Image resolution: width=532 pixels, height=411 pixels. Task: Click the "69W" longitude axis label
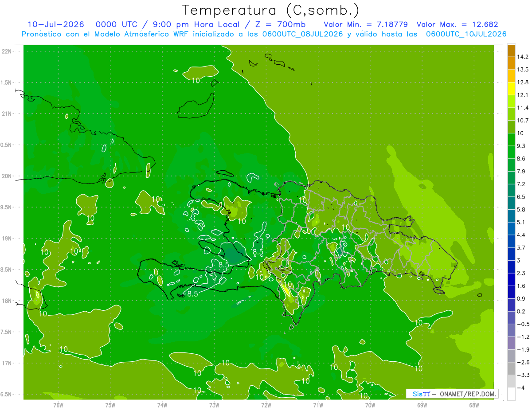[422, 405]
